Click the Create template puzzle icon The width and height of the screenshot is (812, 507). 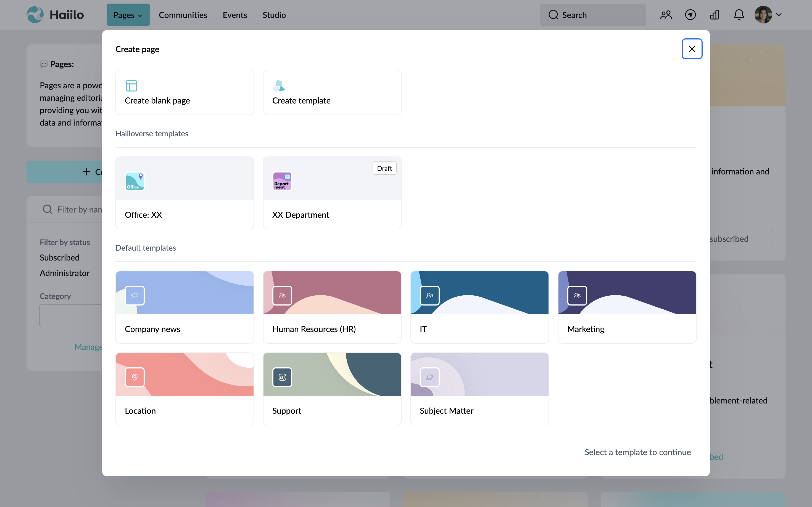[x=280, y=86]
